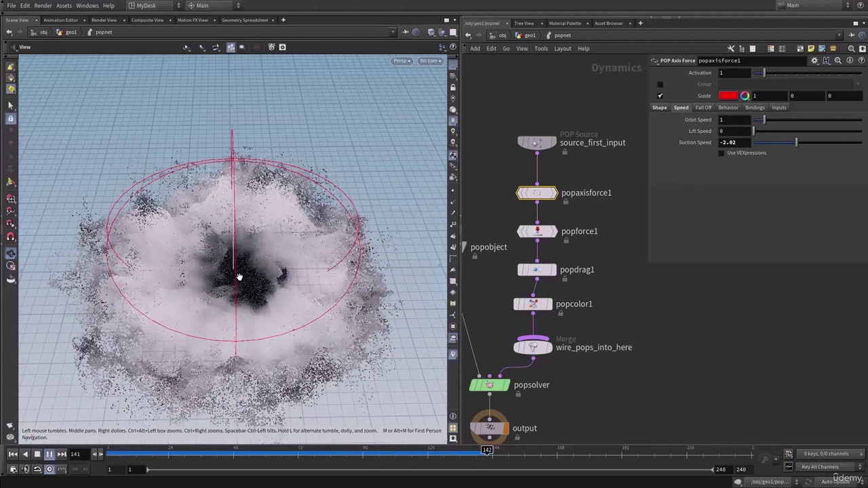Toggle the pin icon in network path bar
Screen dimensions: 868x488
[852, 35]
